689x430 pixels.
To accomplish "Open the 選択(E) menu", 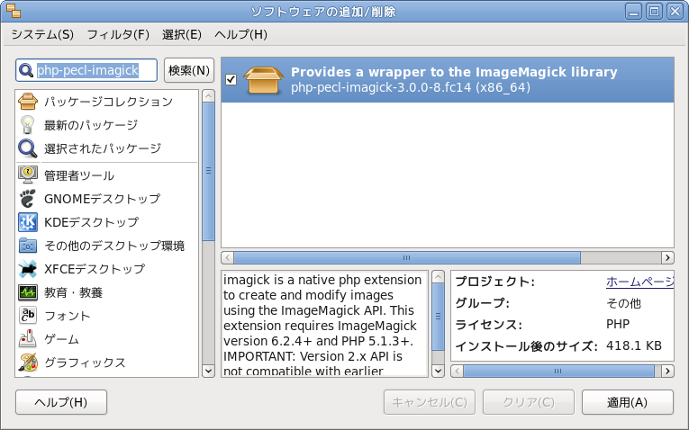I will [181, 34].
